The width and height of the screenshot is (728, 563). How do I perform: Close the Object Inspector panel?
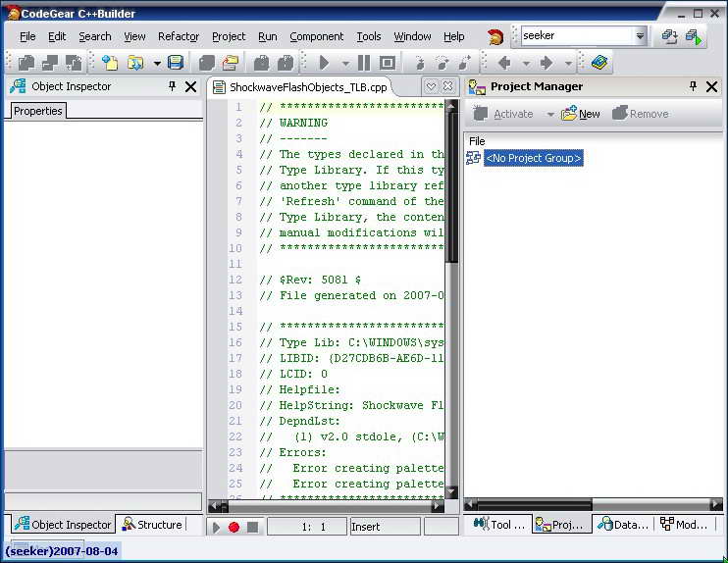[x=190, y=86]
